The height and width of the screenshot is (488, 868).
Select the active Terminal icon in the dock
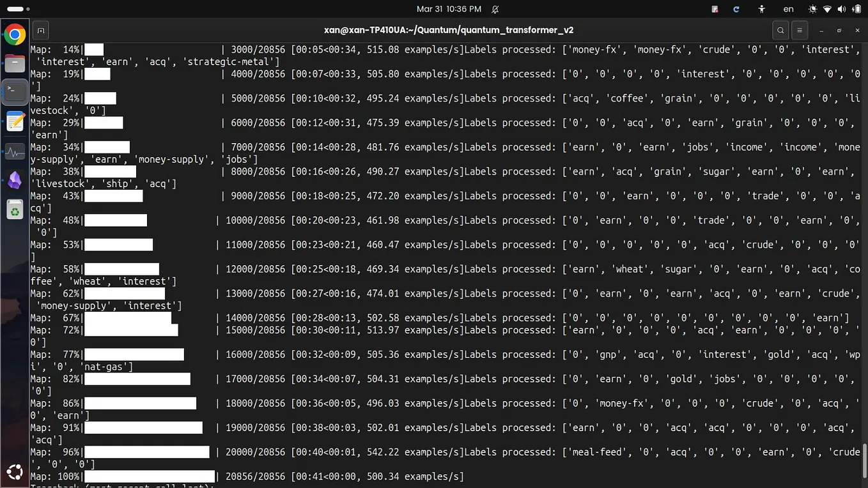click(x=14, y=91)
